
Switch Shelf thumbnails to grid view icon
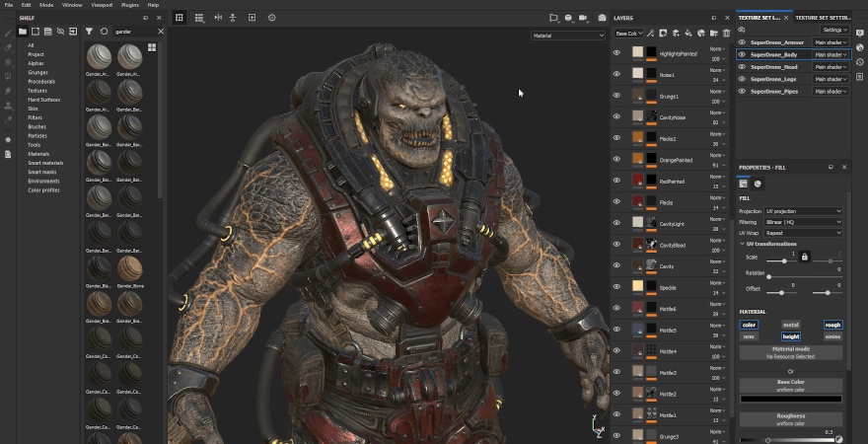(152, 47)
